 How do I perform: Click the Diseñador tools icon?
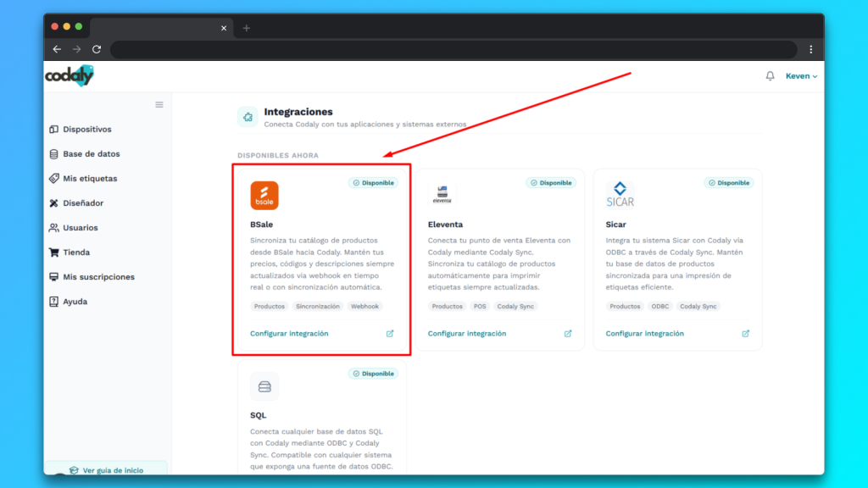tap(53, 203)
